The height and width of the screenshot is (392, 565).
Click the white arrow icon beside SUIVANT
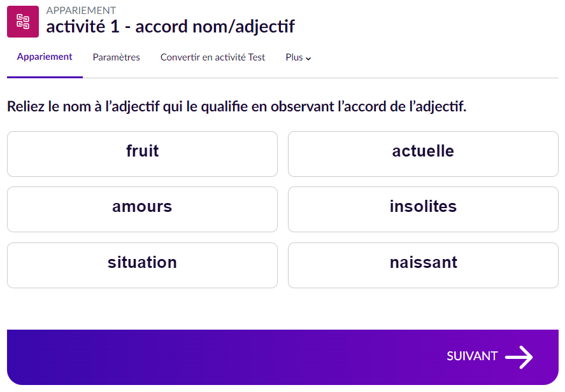click(x=519, y=357)
